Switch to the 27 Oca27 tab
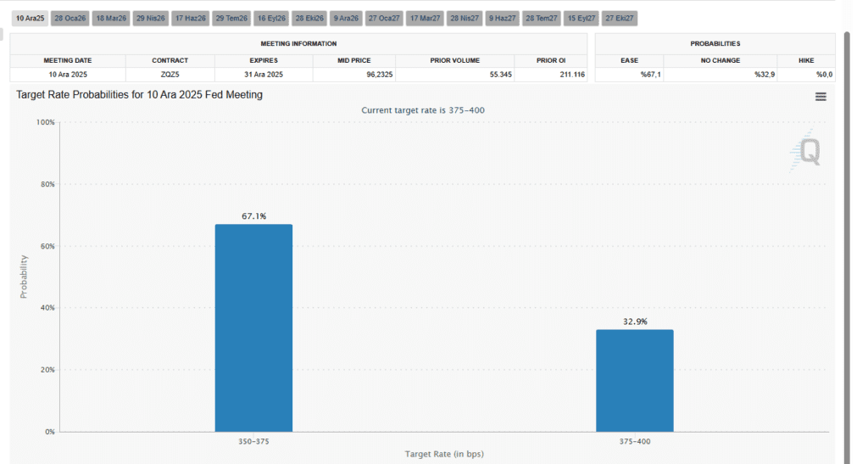The image size is (868, 464). tap(384, 18)
